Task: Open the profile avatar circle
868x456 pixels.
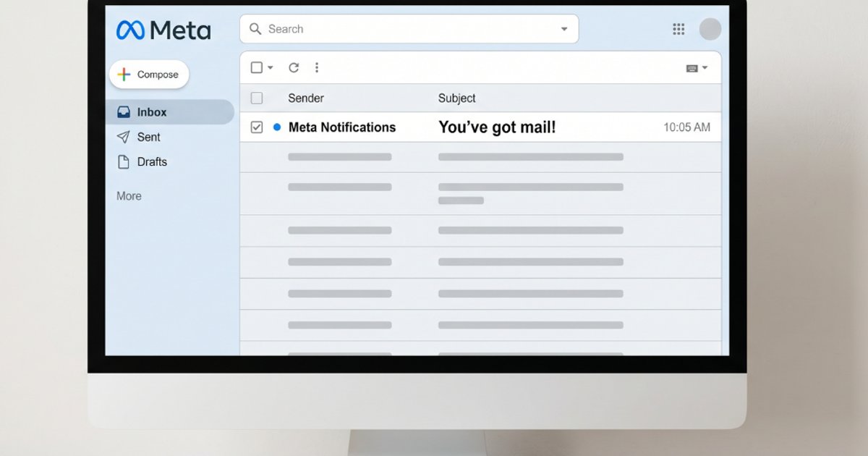Action: pyautogui.click(x=710, y=29)
